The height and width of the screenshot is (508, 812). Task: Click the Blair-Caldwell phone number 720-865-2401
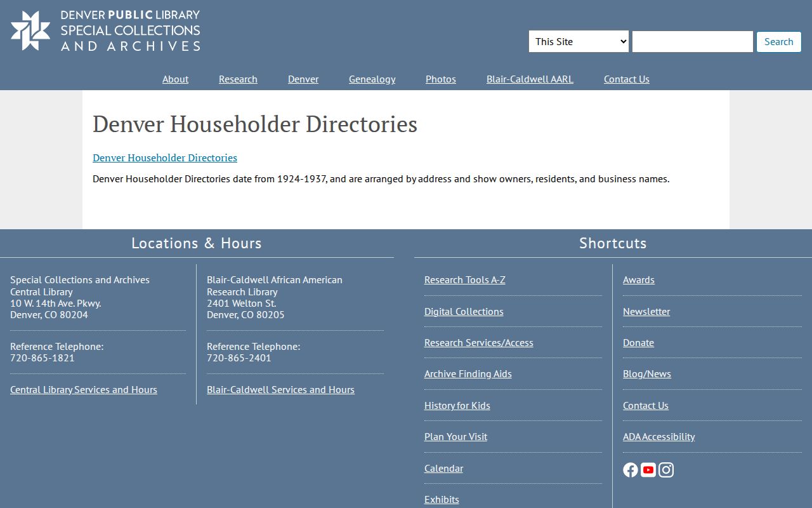[239, 358]
